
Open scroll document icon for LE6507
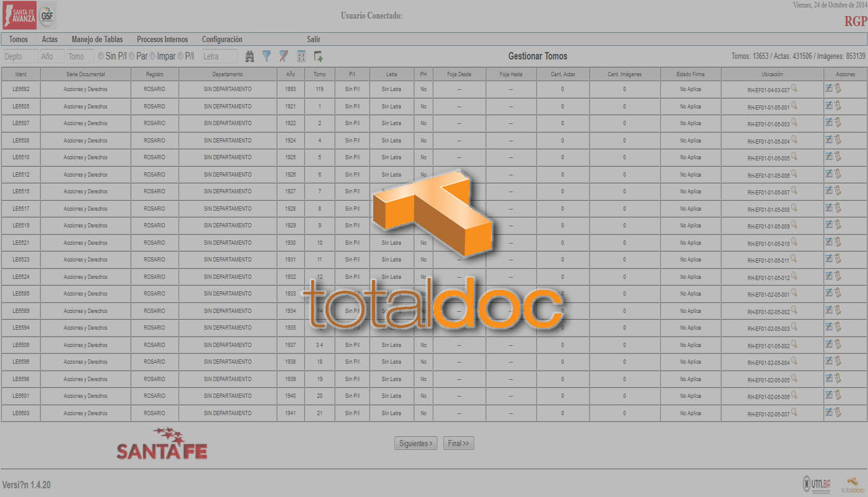(838, 122)
